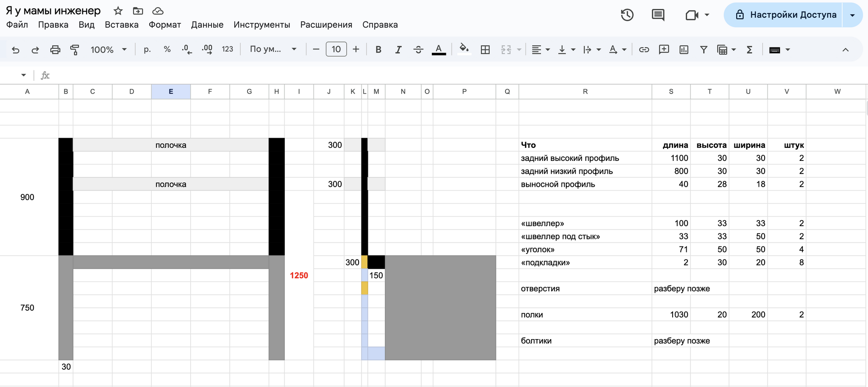Toggle bold formatting
The width and height of the screenshot is (868, 387).
(x=378, y=50)
